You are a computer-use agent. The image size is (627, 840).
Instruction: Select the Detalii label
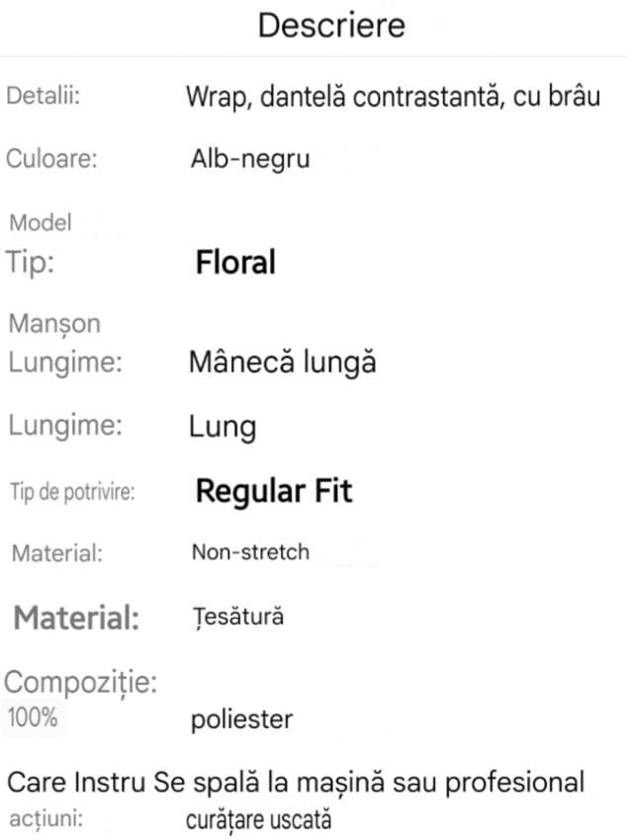[x=44, y=97]
